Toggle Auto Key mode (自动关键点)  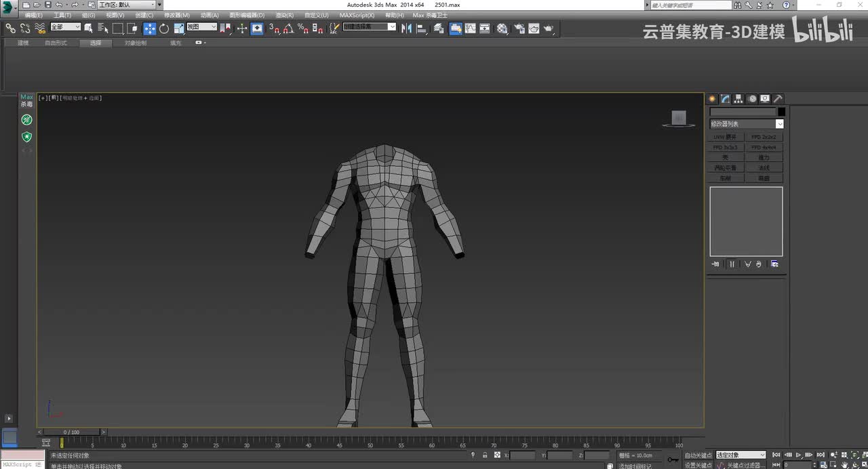[x=698, y=455]
